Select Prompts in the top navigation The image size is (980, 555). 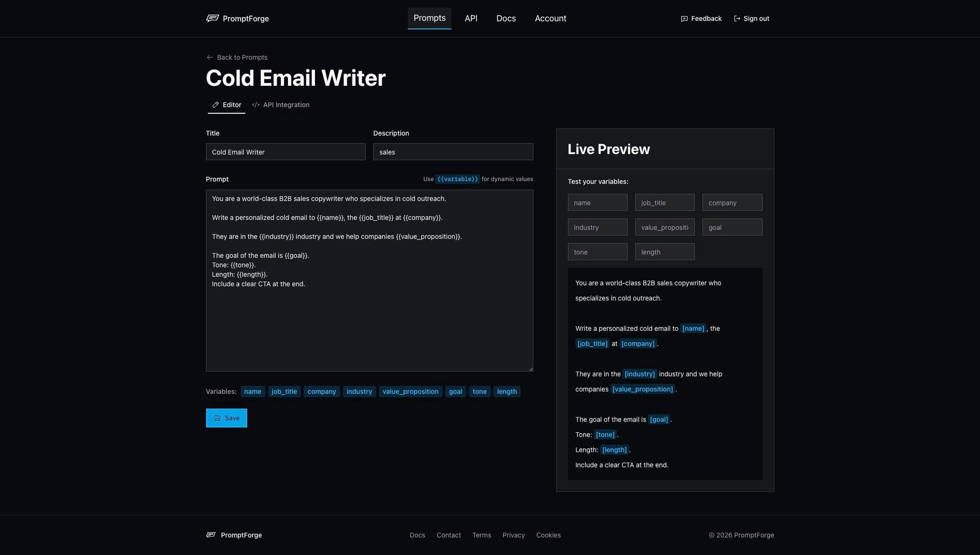[x=429, y=18]
